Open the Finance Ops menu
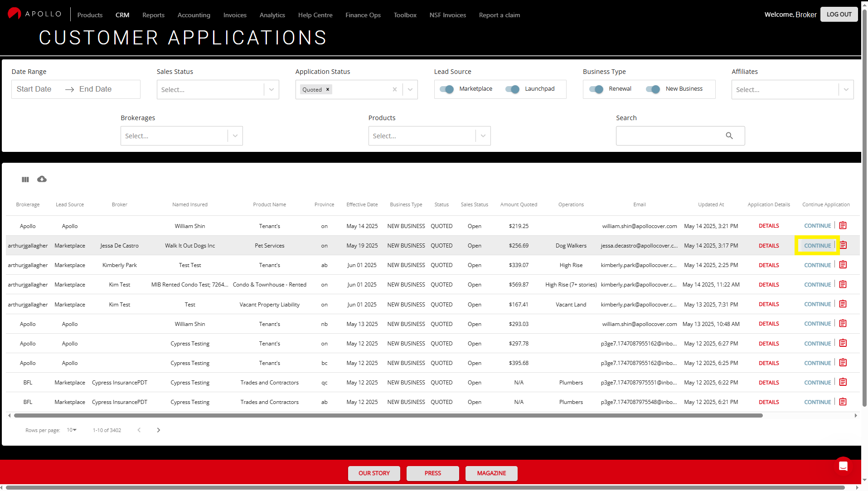 coord(363,15)
